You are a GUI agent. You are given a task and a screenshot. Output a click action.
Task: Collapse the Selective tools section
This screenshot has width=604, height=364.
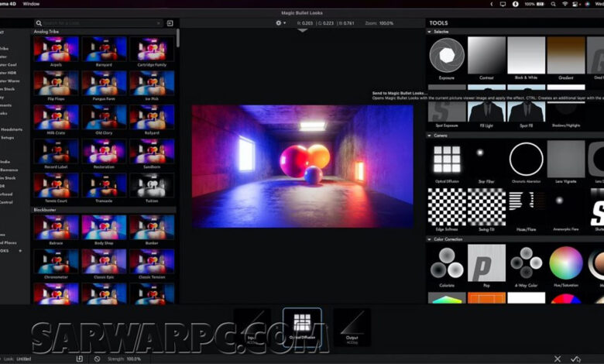coord(429,32)
